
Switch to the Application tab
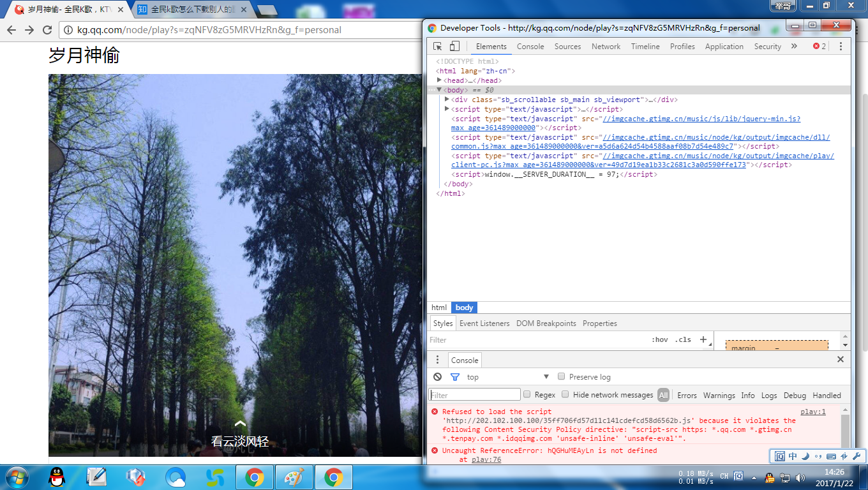tap(724, 46)
